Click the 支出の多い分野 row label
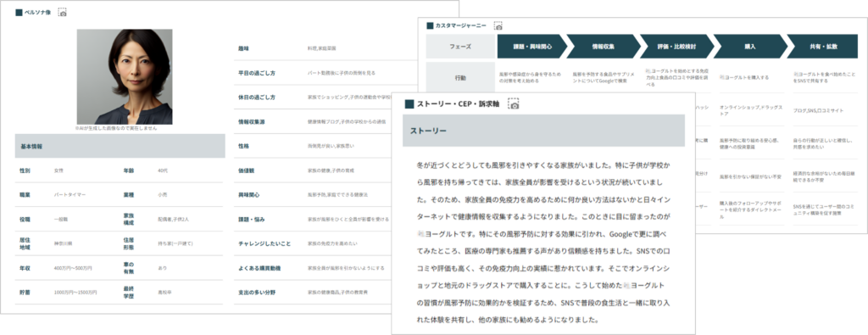 pyautogui.click(x=256, y=293)
